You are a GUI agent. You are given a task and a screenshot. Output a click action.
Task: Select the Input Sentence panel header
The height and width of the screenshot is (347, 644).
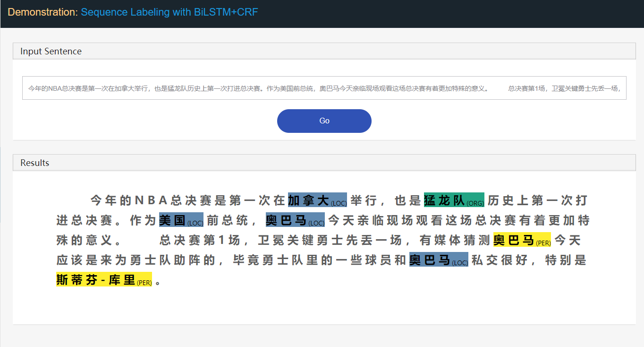[50, 51]
